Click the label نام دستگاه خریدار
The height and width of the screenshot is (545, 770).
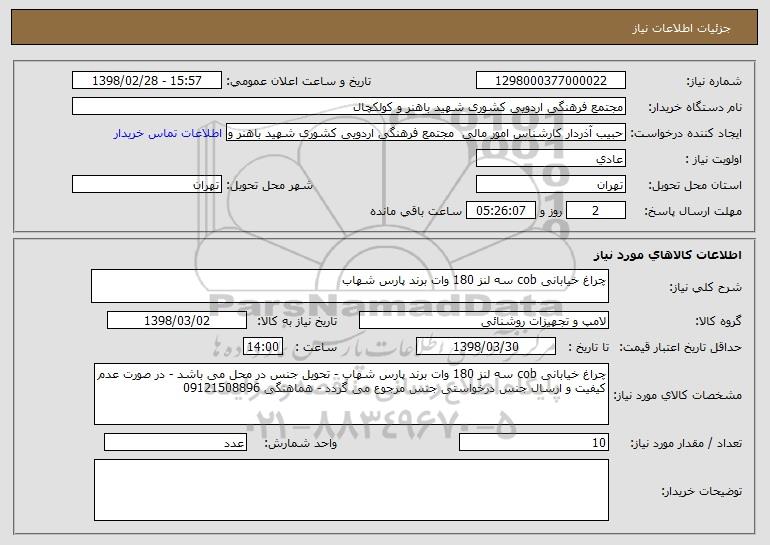(x=695, y=108)
